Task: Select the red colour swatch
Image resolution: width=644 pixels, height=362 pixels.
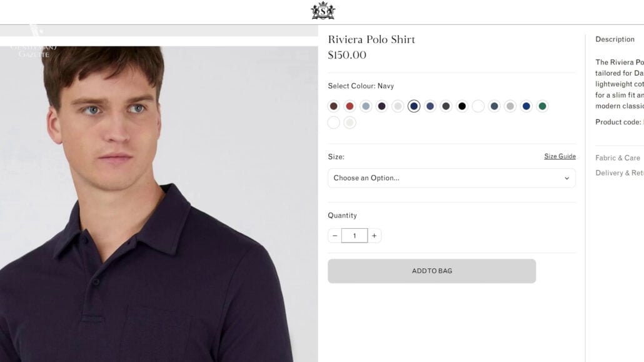Action: (350, 106)
